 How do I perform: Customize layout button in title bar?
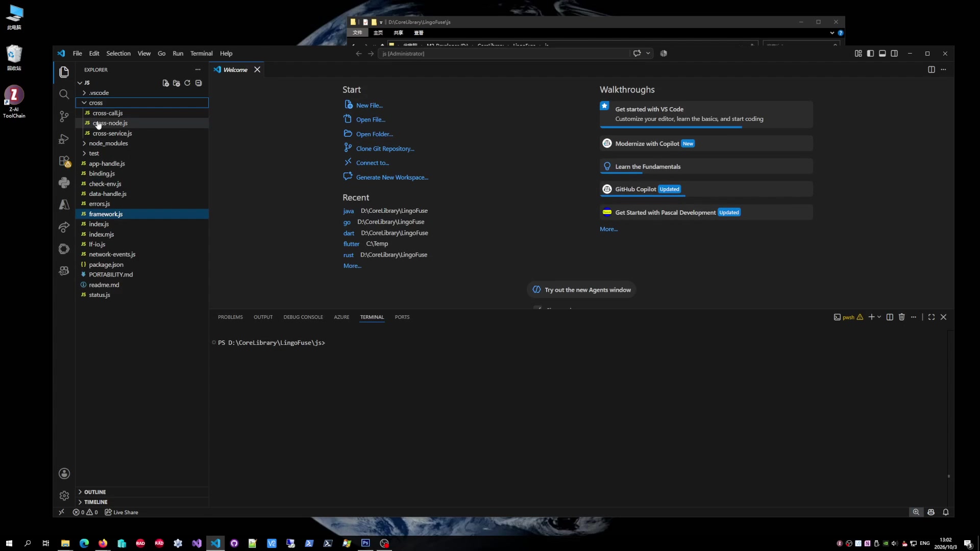(858, 54)
